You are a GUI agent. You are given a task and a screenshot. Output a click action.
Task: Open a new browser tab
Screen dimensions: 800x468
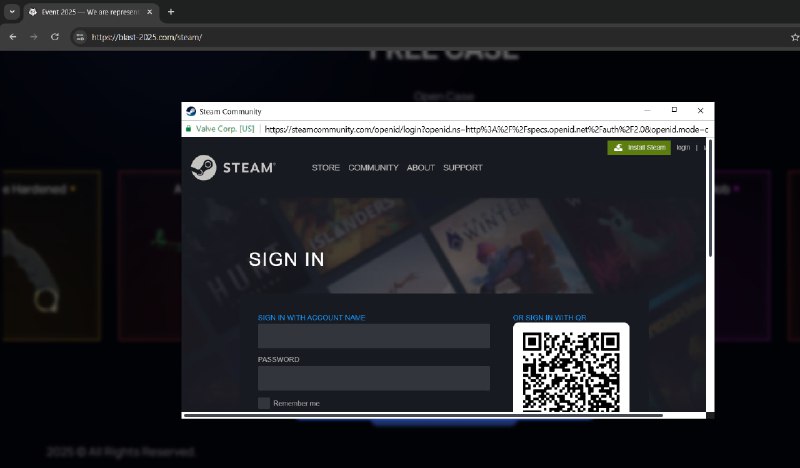[x=171, y=12]
